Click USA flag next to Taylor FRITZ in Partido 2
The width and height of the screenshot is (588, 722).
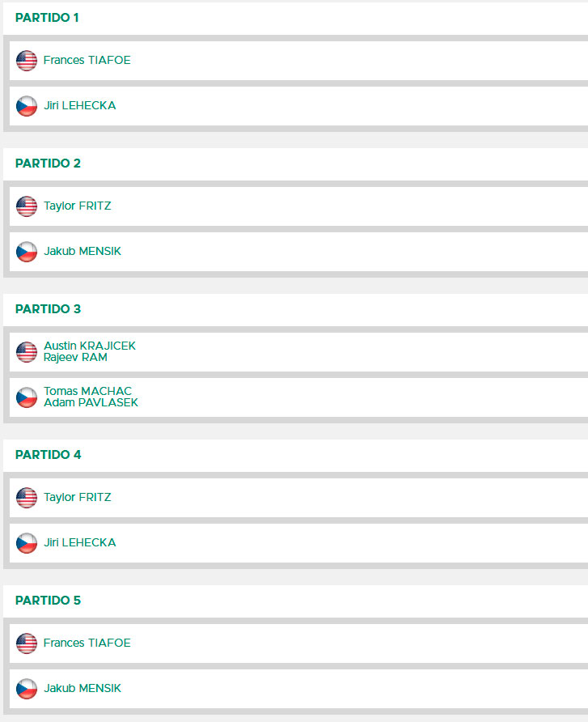pyautogui.click(x=27, y=206)
